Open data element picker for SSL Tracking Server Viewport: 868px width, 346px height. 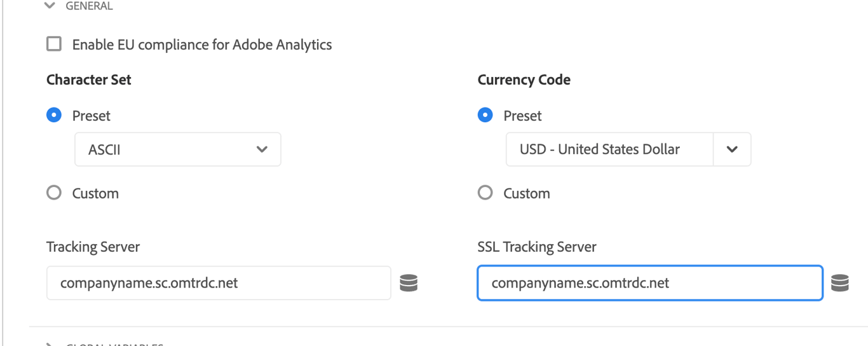point(839,283)
